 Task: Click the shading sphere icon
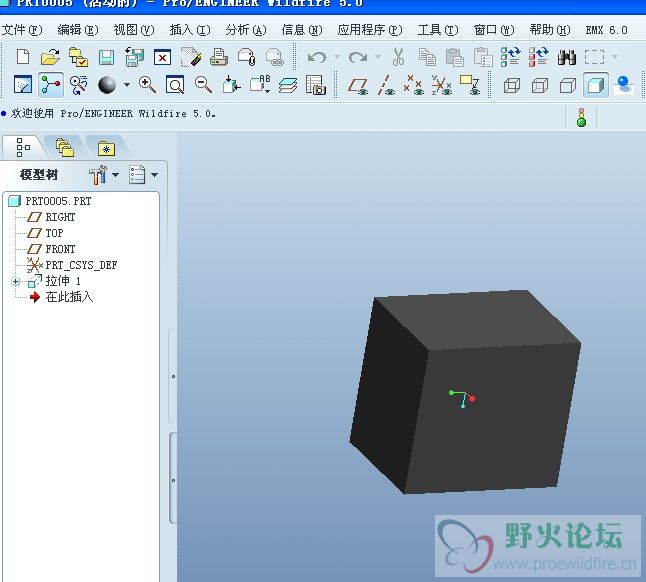click(107, 85)
